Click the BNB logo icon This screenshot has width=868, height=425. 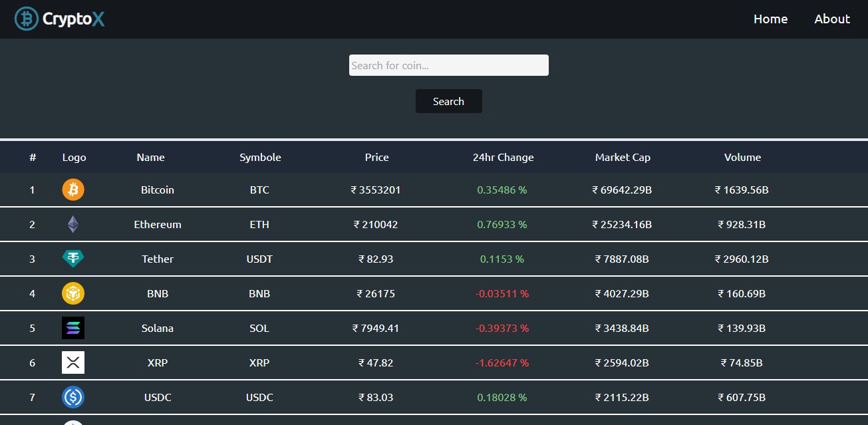pos(72,293)
